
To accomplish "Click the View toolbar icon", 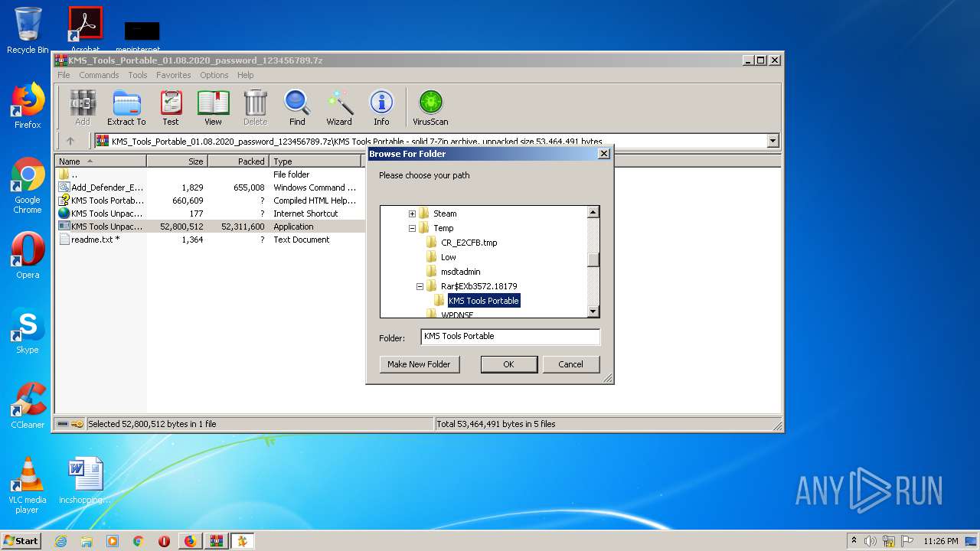I will [213, 108].
